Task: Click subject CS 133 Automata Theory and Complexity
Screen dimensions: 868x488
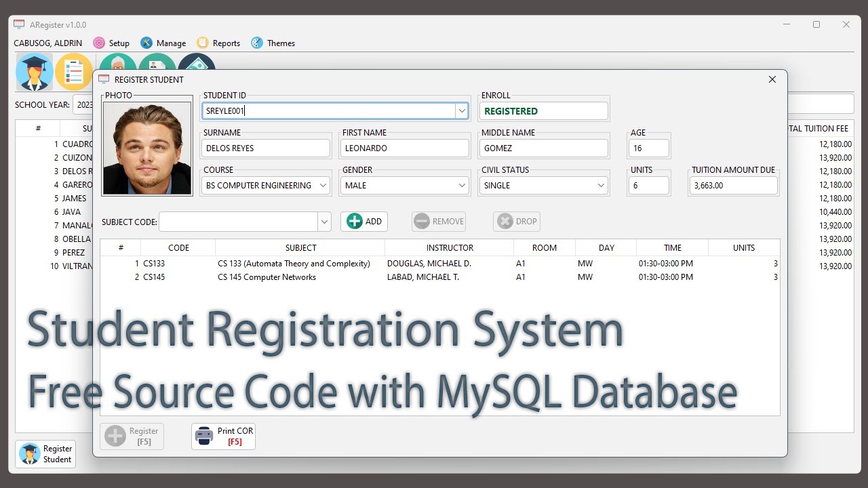Action: [x=294, y=263]
